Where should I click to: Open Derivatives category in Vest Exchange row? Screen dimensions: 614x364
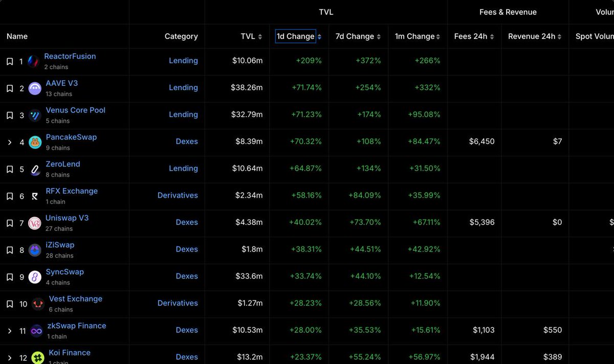(178, 303)
